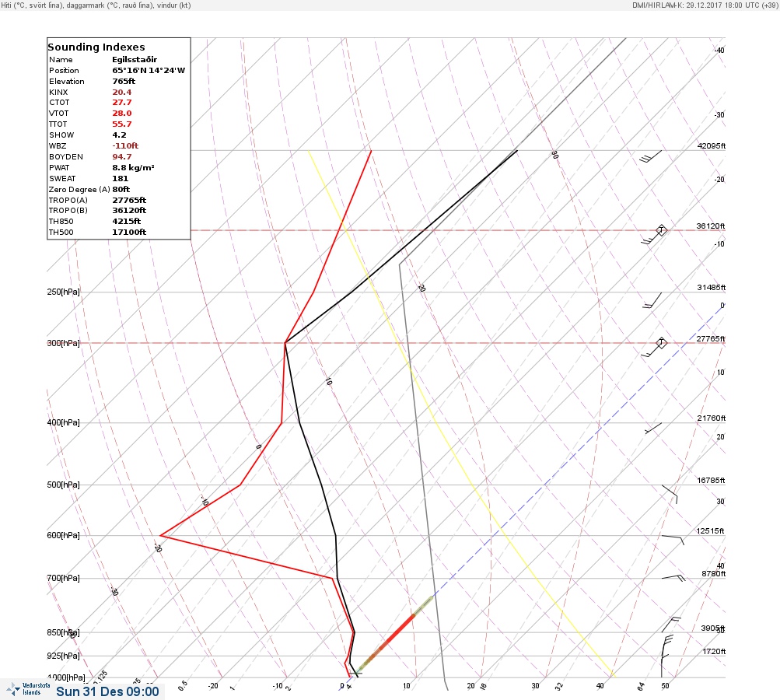Click the 31485ft altitude label
Viewport: 780px width, 700px height.
coord(712,288)
